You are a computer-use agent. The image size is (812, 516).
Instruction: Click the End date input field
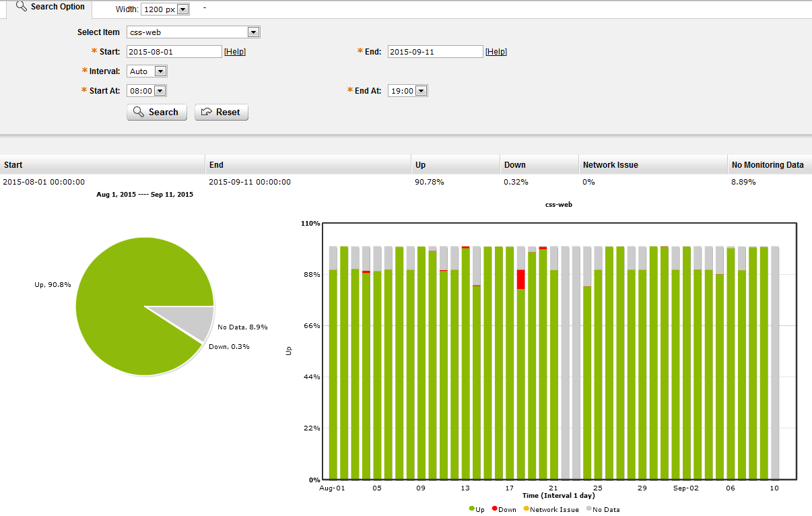pyautogui.click(x=436, y=52)
